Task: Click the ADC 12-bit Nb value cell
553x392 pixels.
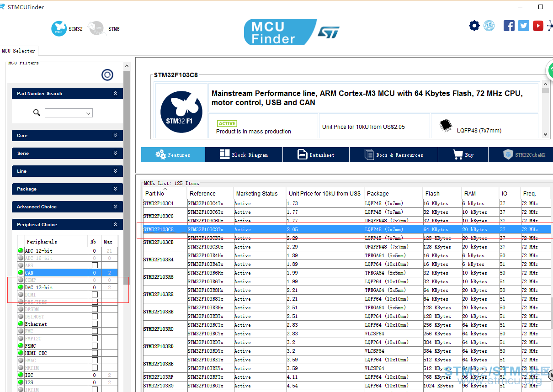Action: tap(95, 251)
